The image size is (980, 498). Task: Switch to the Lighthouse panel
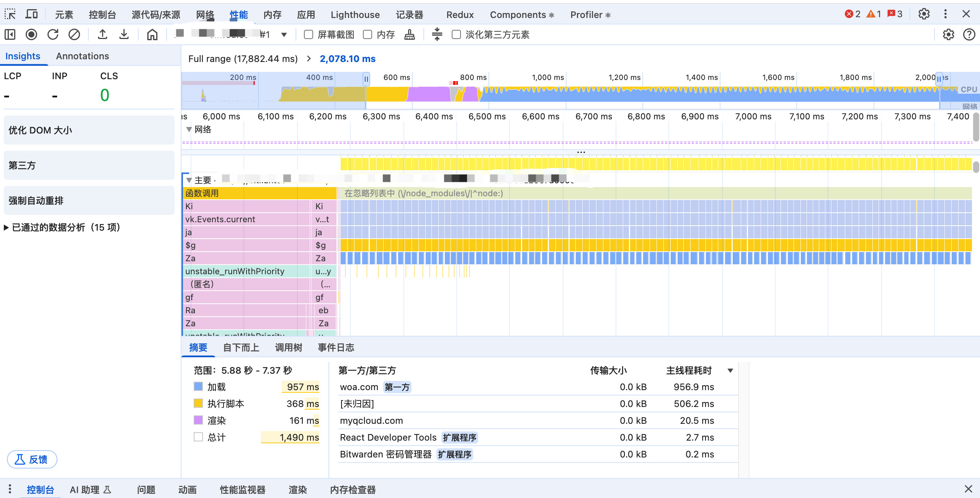(x=354, y=15)
